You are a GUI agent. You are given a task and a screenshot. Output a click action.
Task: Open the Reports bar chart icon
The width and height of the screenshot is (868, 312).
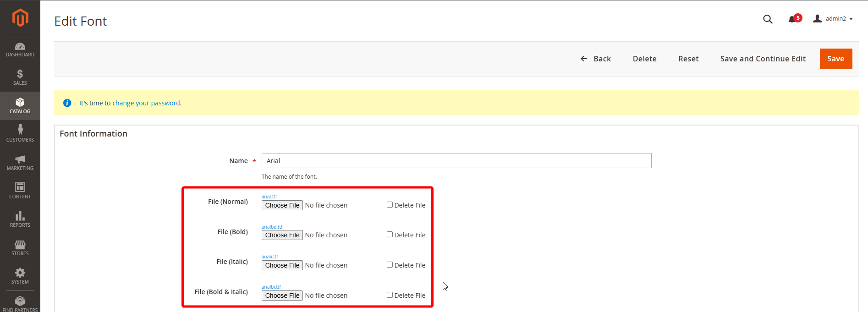[20, 219]
